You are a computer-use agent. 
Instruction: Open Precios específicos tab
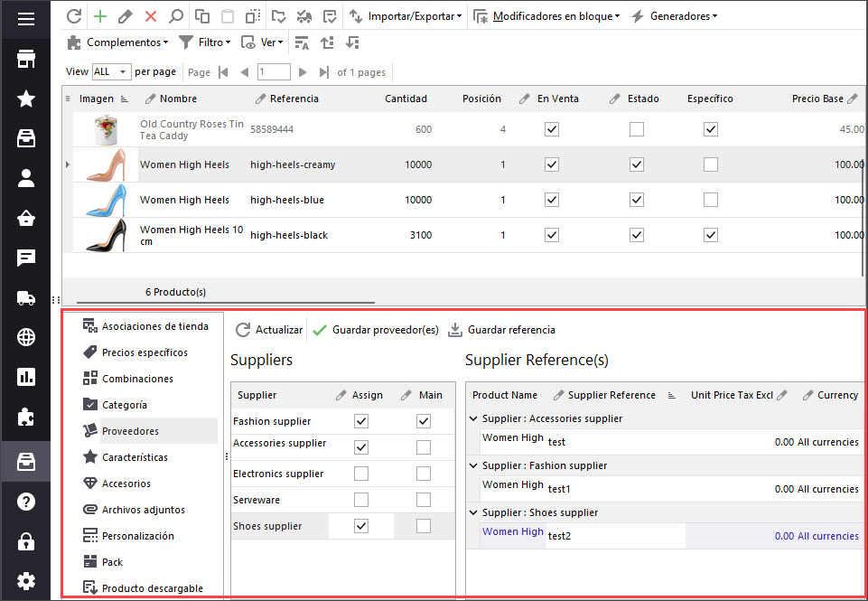click(135, 352)
